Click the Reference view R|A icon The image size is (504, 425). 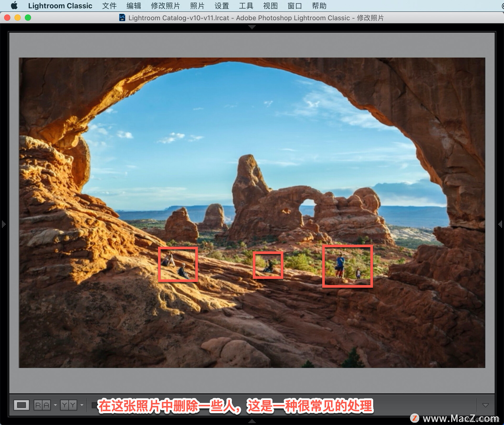coord(42,405)
